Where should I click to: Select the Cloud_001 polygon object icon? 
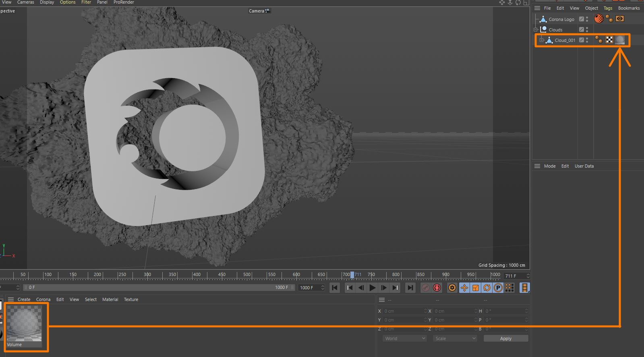549,40
